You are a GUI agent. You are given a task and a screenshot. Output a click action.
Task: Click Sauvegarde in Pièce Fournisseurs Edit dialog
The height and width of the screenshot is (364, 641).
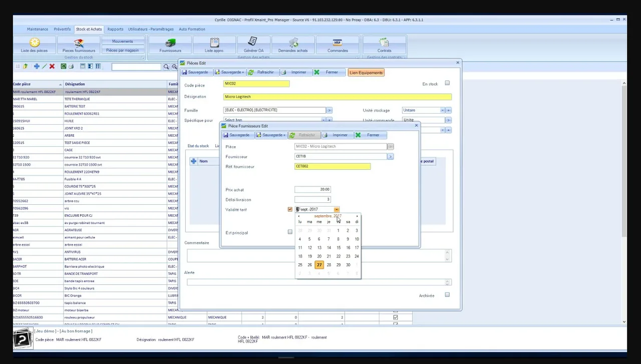point(236,135)
